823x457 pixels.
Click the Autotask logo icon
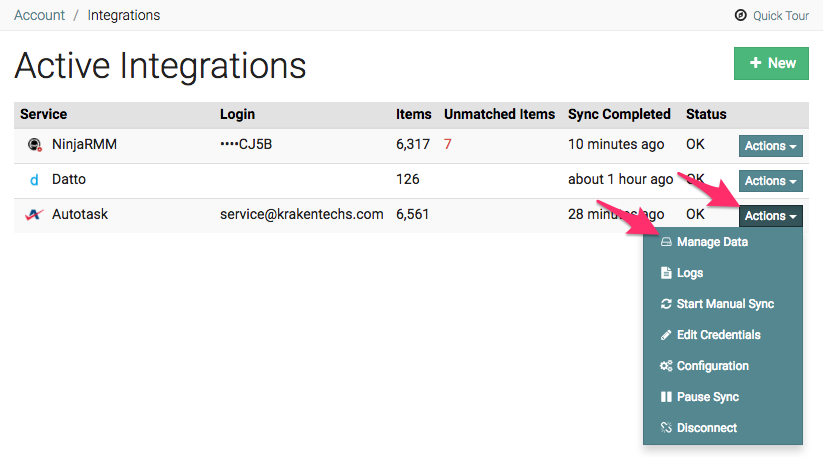[x=34, y=214]
